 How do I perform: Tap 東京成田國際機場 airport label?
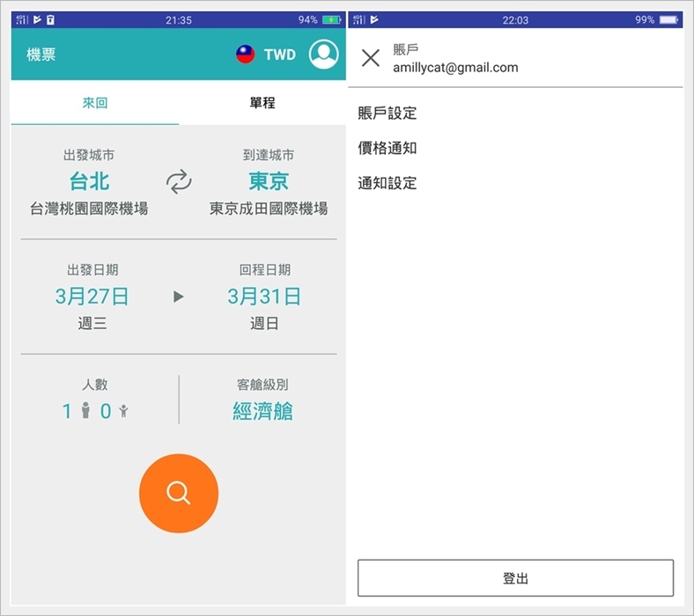pyautogui.click(x=269, y=209)
